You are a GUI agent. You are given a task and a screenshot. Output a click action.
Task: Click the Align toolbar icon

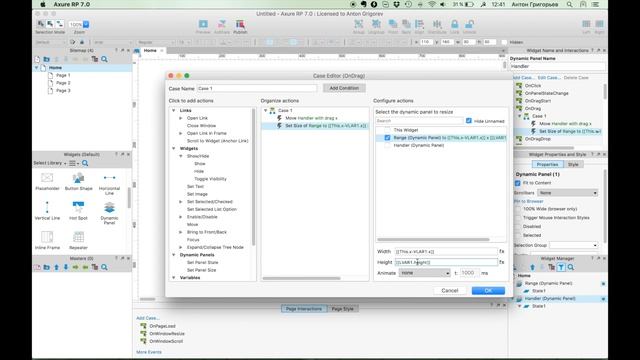pyautogui.click(x=419, y=24)
